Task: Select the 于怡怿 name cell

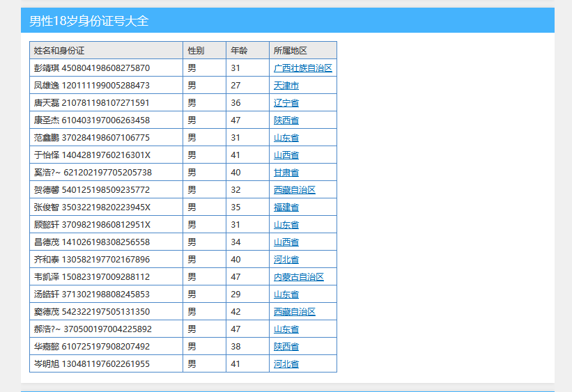Action: (106, 155)
